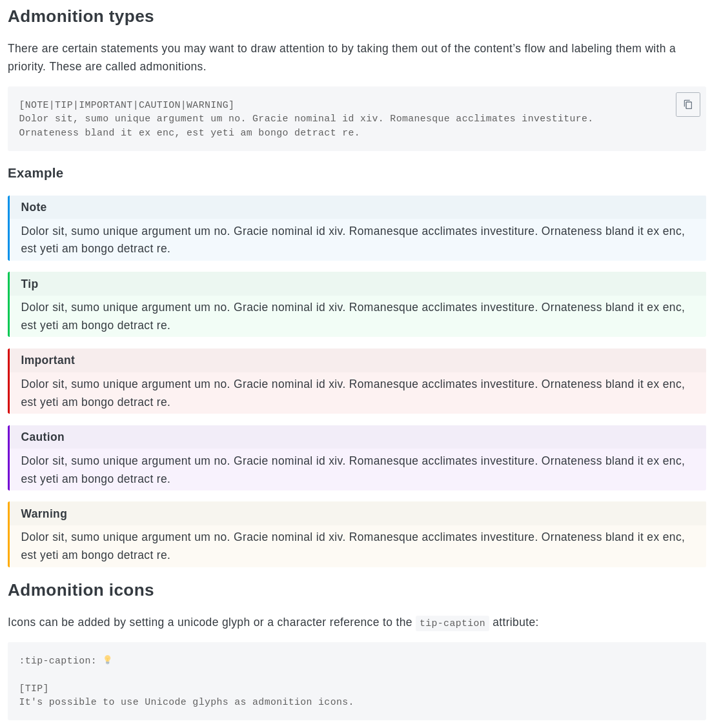Select the yellow accent bar of the Warning admonition
Image resolution: width=721 pixels, height=728 pixels.
[x=8, y=534]
